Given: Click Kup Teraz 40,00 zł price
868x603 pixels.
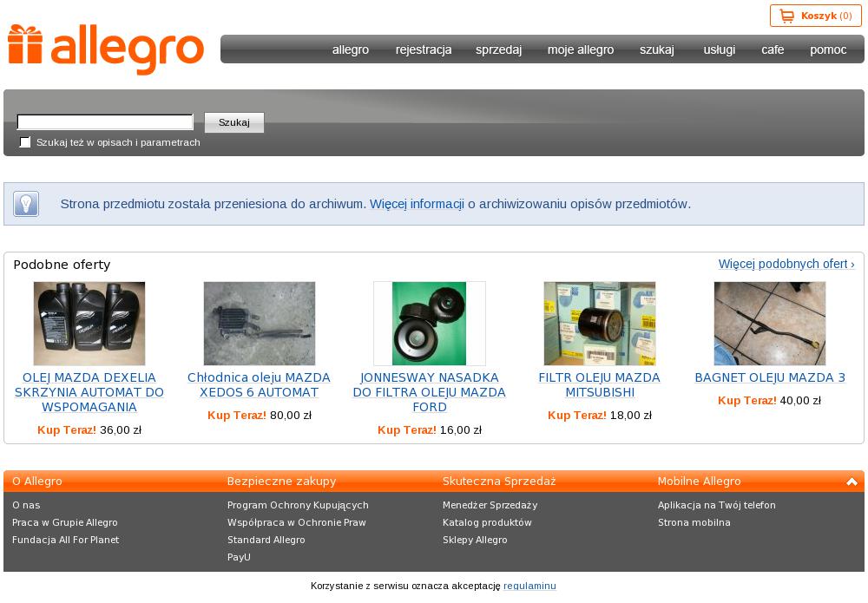Looking at the screenshot, I should click(769, 401).
